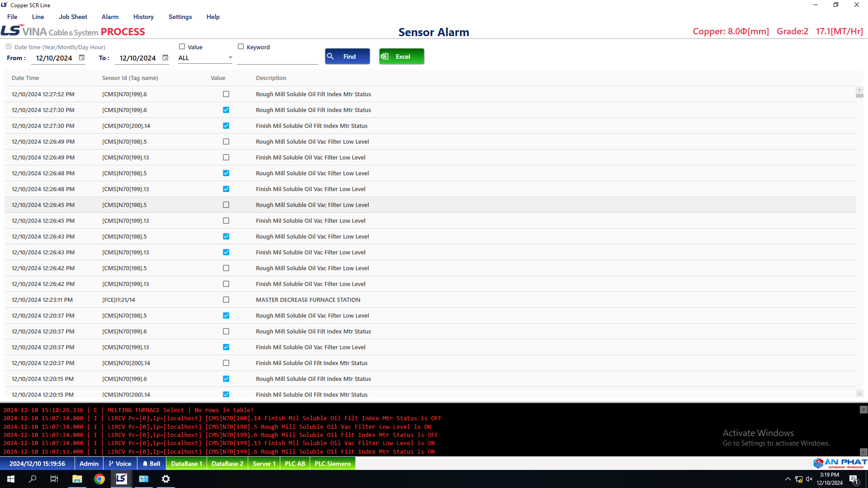Click the Voice button in status bar
The image size is (868, 488).
point(120,464)
